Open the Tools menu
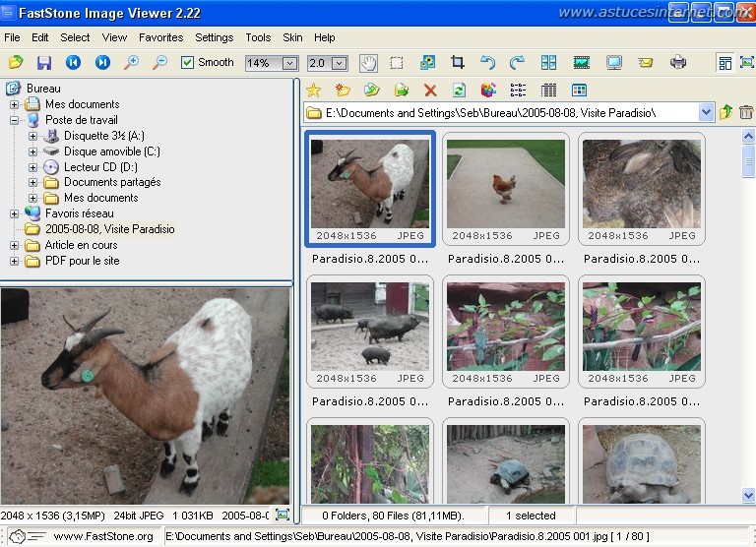756x547 pixels. 258,37
